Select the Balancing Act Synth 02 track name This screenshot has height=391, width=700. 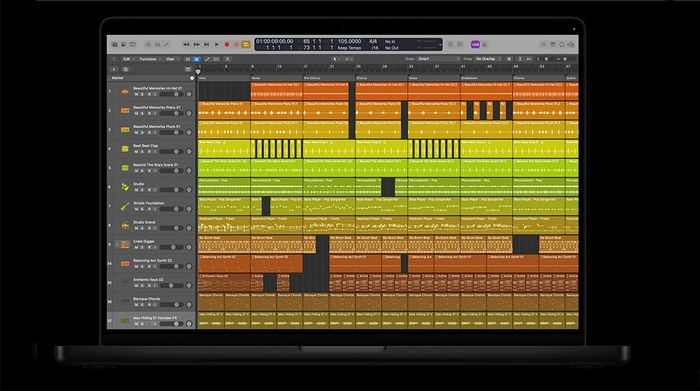152,261
